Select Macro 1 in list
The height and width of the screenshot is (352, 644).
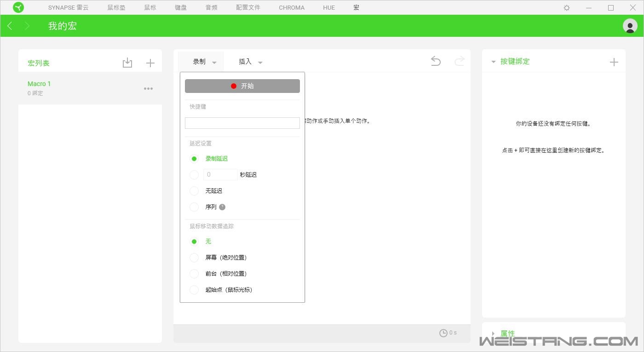90,88
